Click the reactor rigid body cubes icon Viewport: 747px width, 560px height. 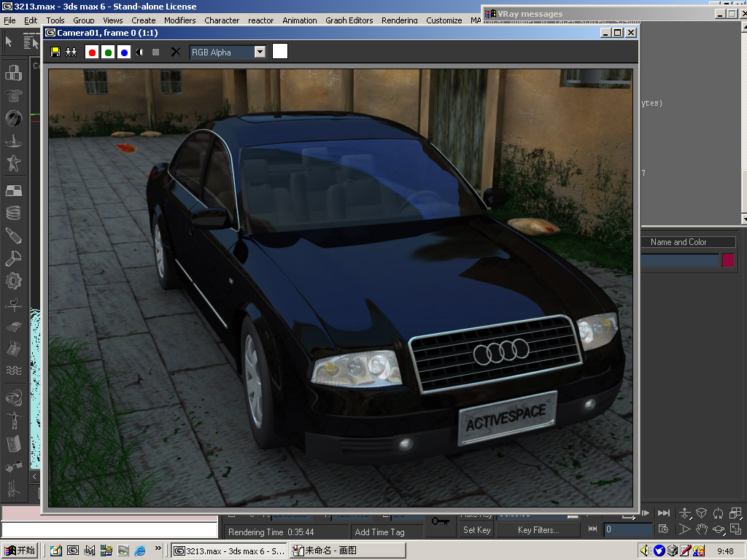pyautogui.click(x=13, y=73)
